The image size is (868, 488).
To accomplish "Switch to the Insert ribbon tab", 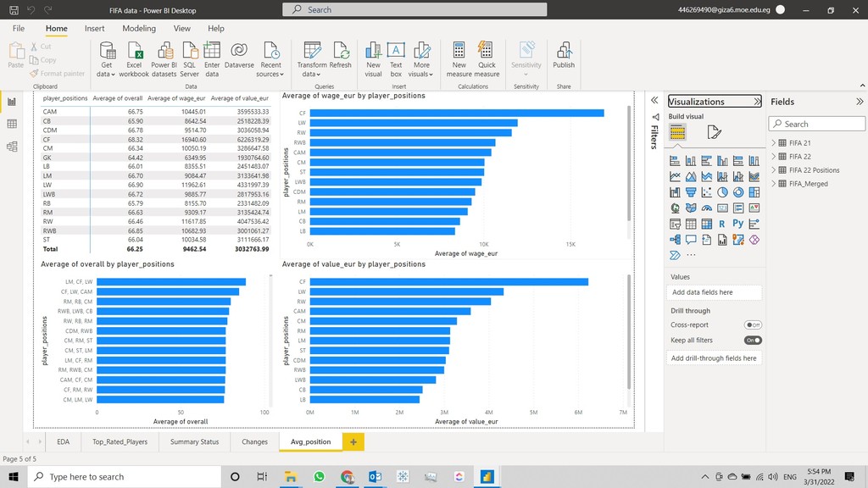I will [95, 28].
